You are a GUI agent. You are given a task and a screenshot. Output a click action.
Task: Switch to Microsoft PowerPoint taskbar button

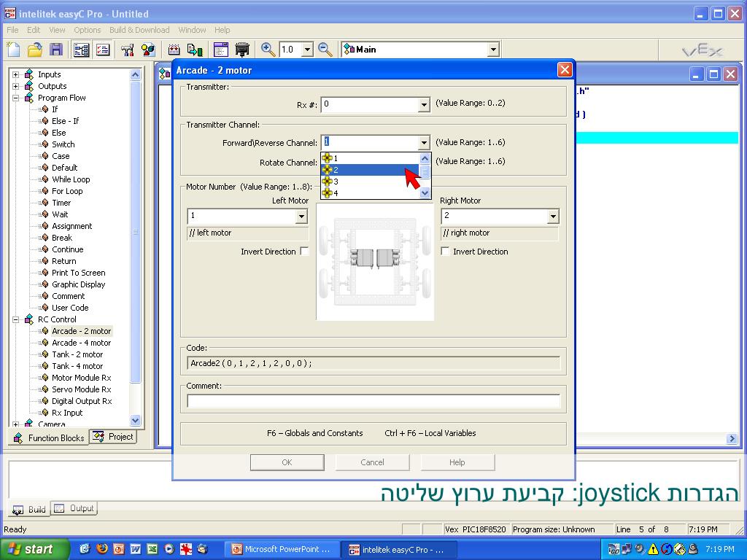[x=282, y=549]
